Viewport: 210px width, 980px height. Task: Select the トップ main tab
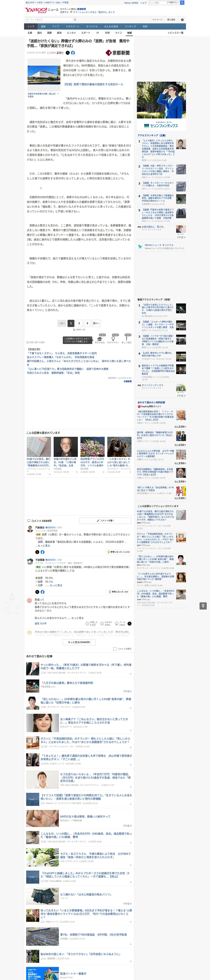pos(31,27)
